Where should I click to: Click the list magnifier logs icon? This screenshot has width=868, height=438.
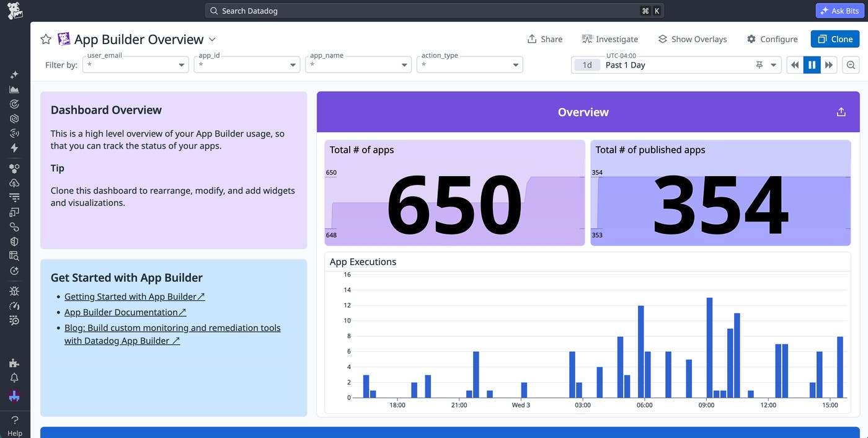click(14, 320)
